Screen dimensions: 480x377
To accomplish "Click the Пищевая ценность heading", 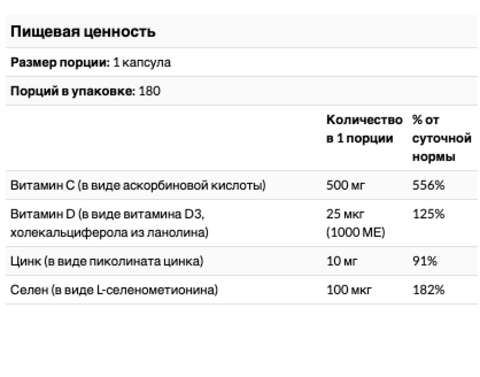I will tap(83, 32).
